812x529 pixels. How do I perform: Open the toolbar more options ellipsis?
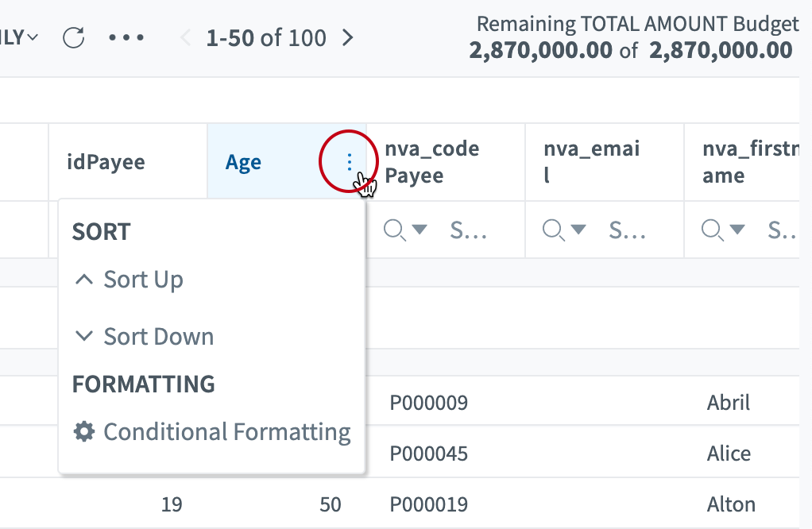click(127, 38)
